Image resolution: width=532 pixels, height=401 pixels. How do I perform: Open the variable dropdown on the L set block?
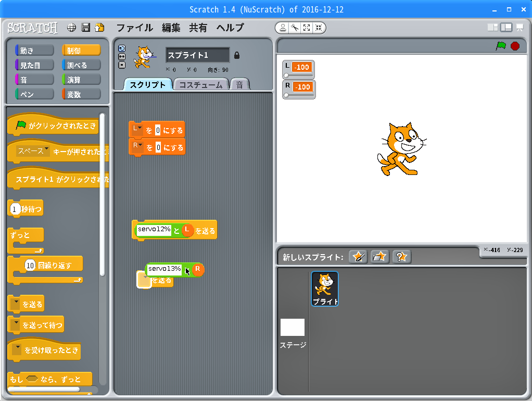click(x=137, y=129)
